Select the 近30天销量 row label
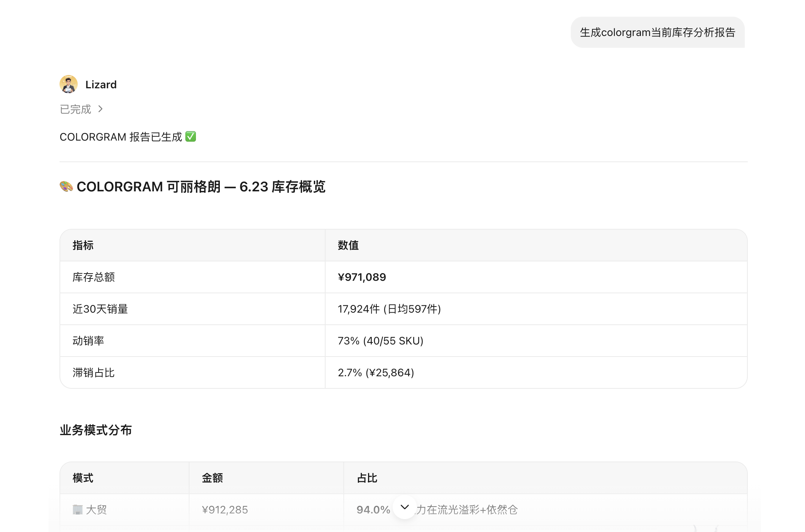 click(100, 309)
